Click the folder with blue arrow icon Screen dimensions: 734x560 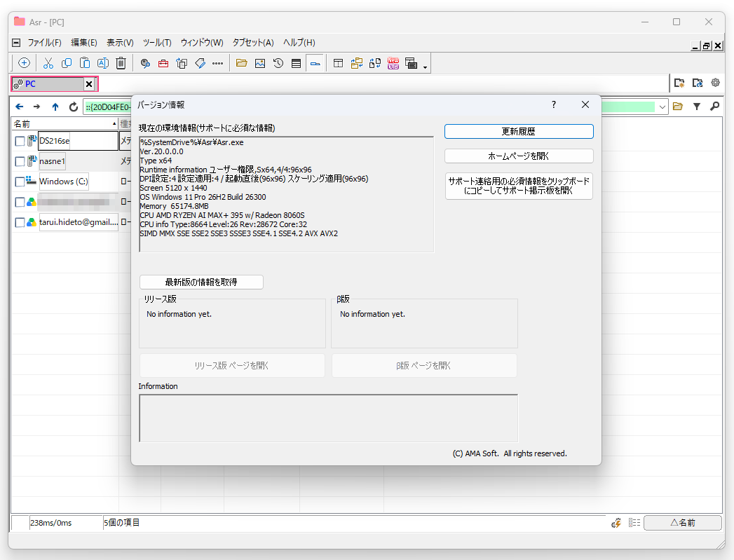pyautogui.click(x=698, y=83)
